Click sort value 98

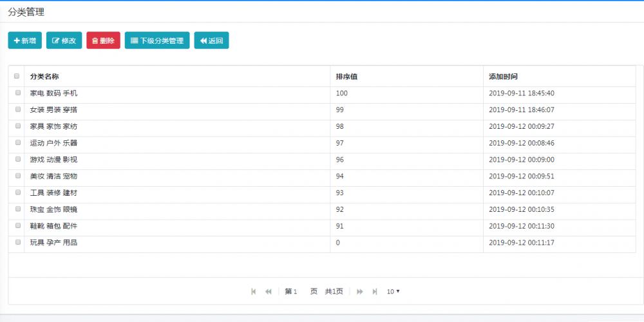coord(339,126)
